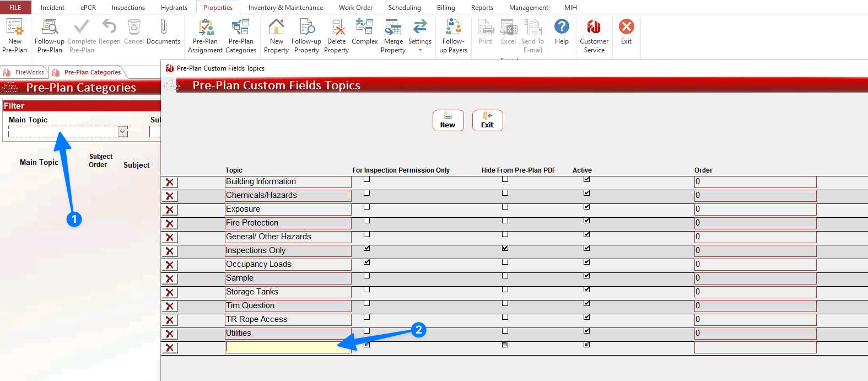Open the MIH ribbon tab
This screenshot has height=381, width=868.
tap(571, 8)
